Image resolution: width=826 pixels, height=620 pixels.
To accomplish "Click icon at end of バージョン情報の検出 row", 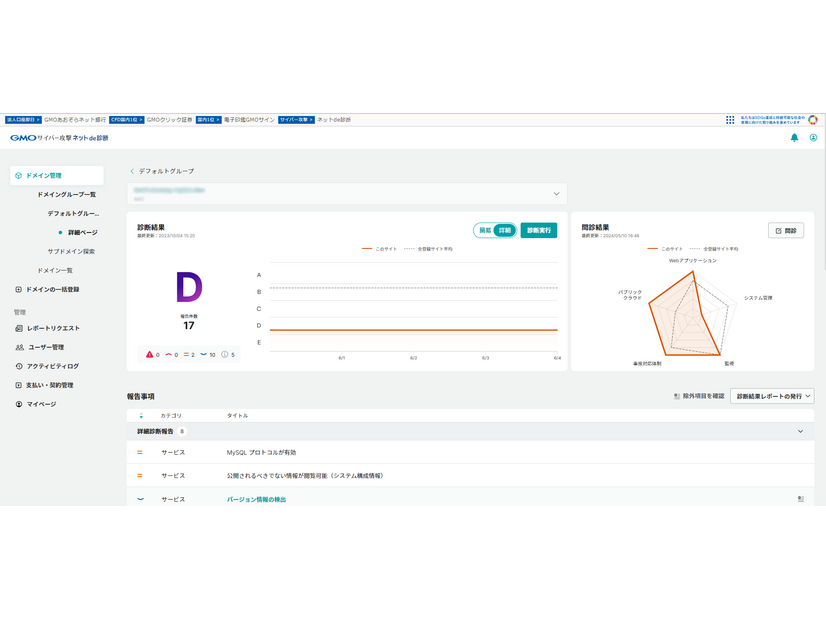I will pos(801,498).
